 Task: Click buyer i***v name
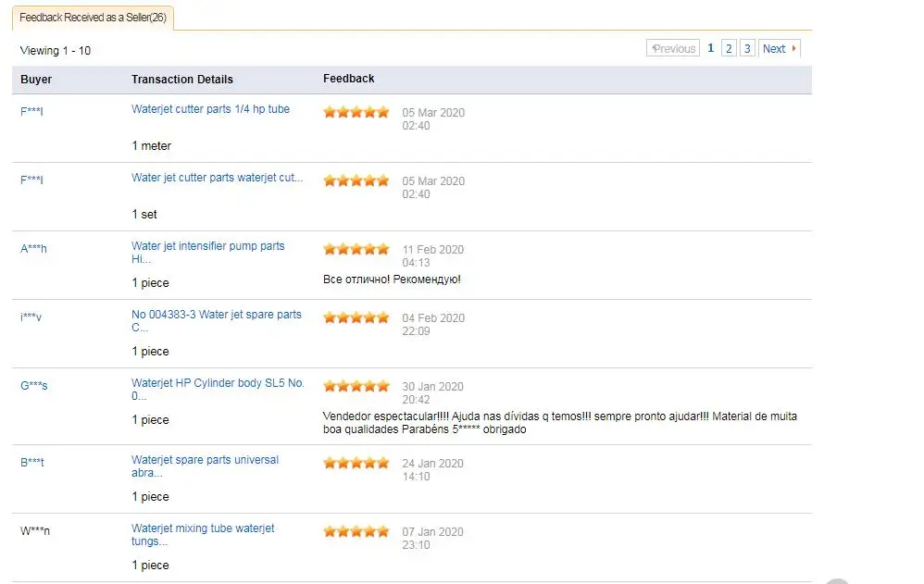31,317
